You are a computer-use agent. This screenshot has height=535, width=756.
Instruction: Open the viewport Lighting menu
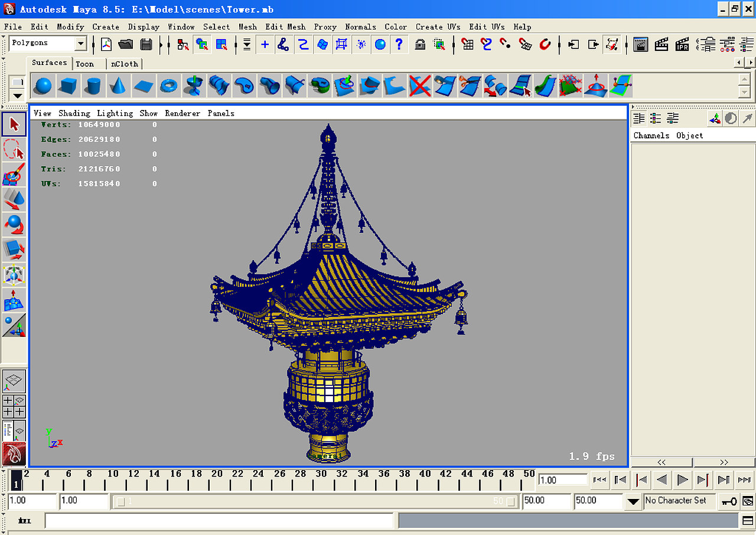(115, 113)
